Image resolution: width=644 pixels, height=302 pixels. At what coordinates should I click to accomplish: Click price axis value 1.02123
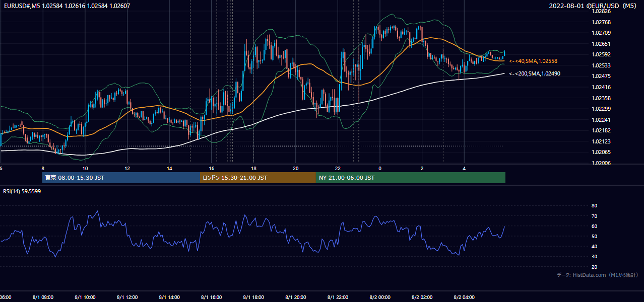[601, 141]
